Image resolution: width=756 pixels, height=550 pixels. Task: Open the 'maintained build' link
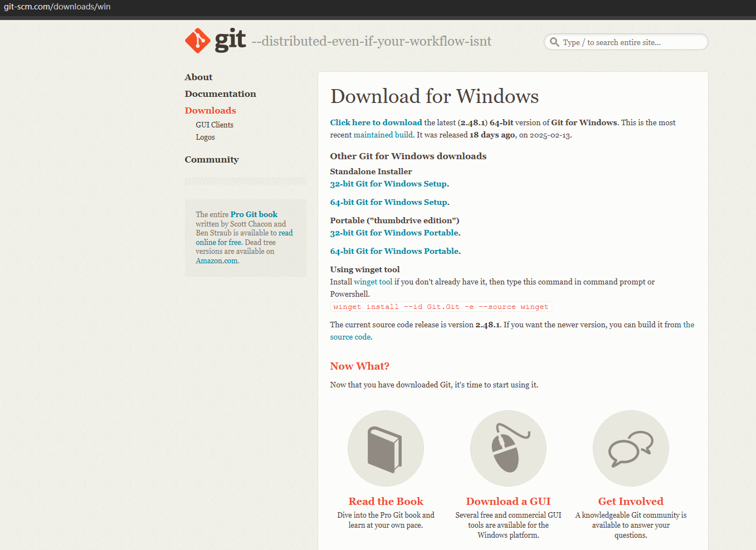point(383,135)
